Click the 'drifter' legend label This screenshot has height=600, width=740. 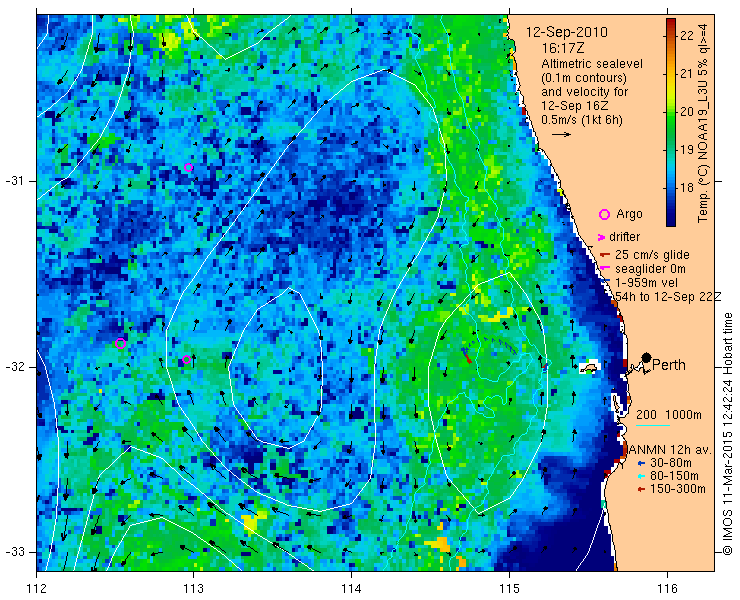click(624, 237)
